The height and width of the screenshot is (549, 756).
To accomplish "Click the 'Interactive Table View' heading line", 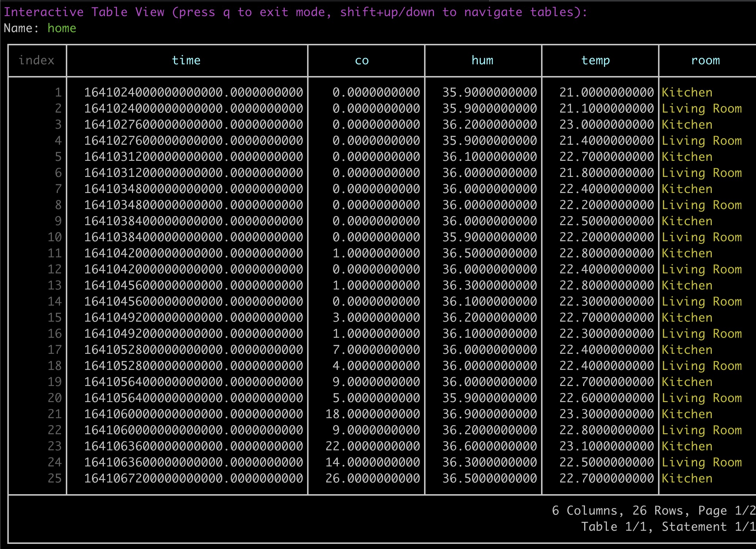I will [x=295, y=12].
